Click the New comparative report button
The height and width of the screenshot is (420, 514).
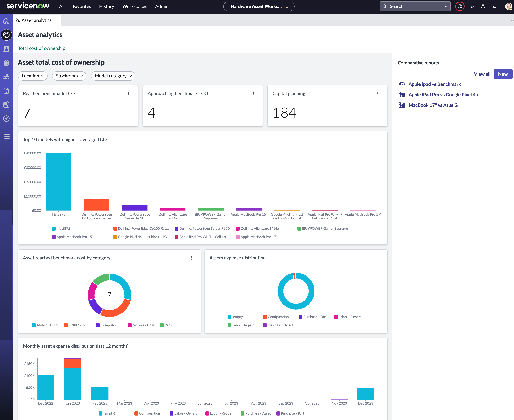[x=503, y=74]
